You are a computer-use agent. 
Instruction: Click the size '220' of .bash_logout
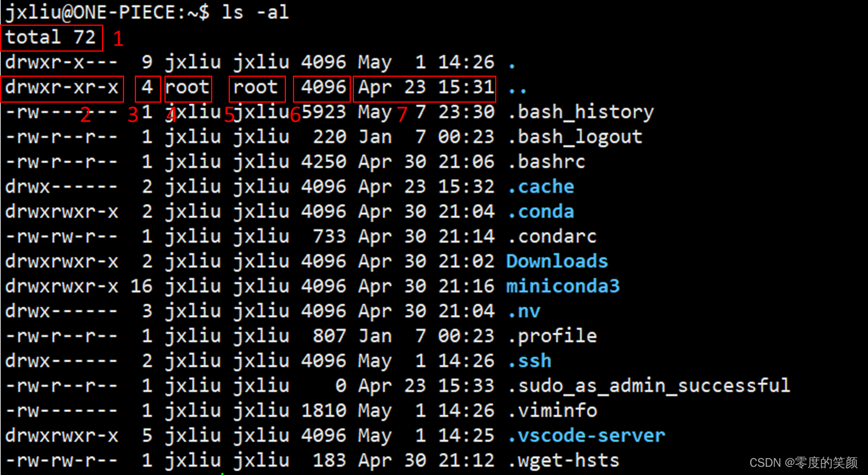[x=329, y=137]
